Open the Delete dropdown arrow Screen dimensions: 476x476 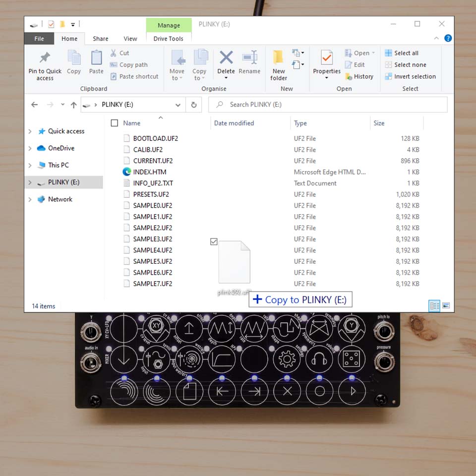pos(226,78)
